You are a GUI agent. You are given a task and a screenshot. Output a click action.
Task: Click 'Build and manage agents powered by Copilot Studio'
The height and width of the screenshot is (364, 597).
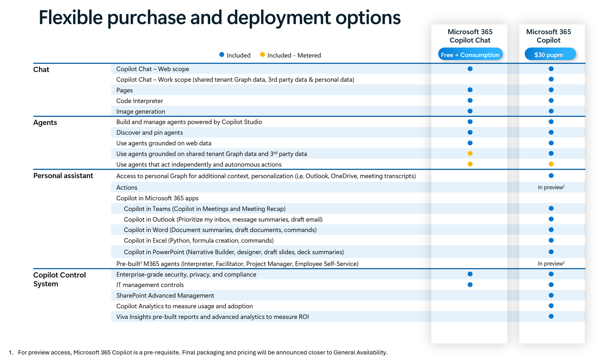click(x=189, y=122)
